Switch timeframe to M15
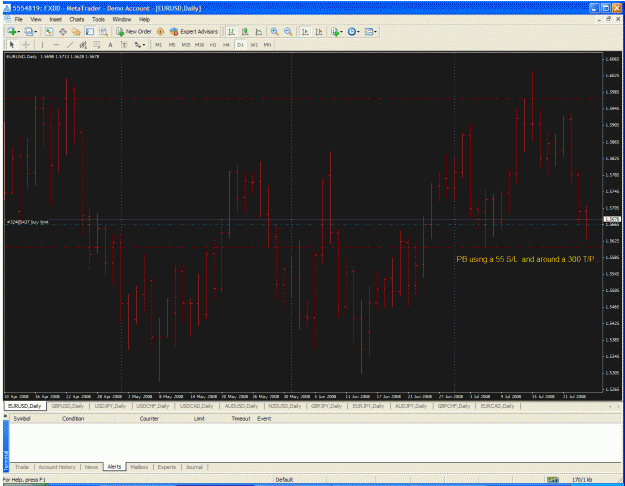 coord(186,45)
